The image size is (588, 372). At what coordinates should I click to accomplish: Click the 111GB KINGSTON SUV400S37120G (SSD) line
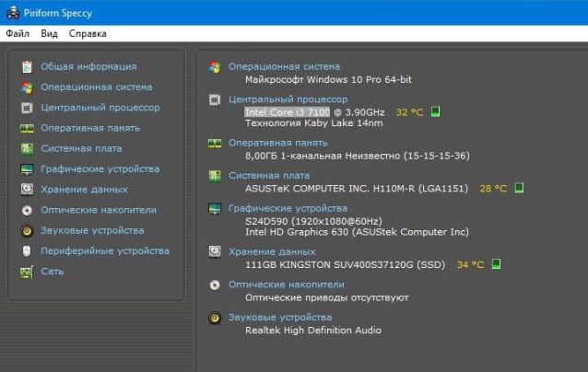345,265
